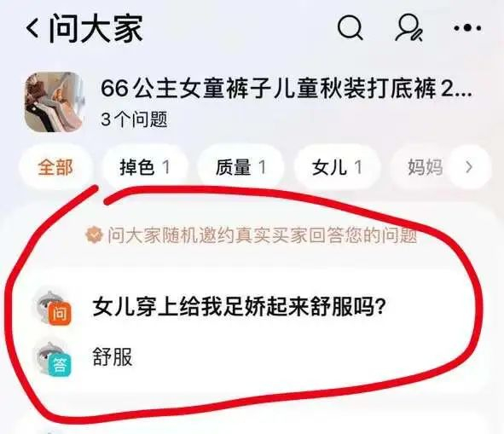Filter questions by 质量 tag
504x434 pixels.
click(x=240, y=167)
